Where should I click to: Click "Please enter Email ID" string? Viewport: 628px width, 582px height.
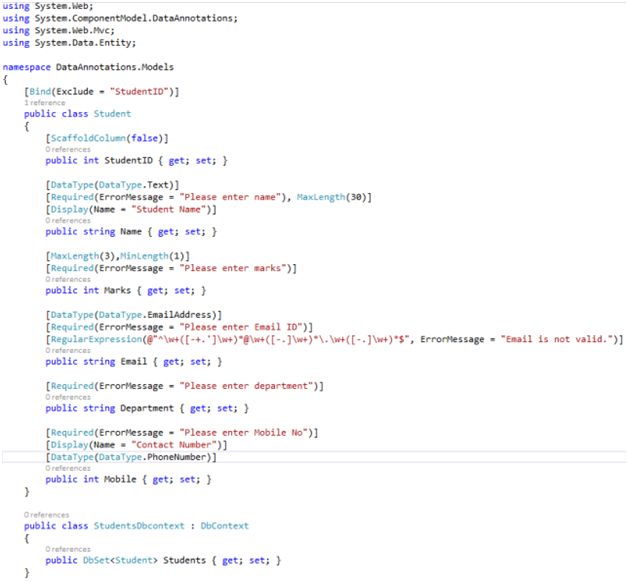241,327
